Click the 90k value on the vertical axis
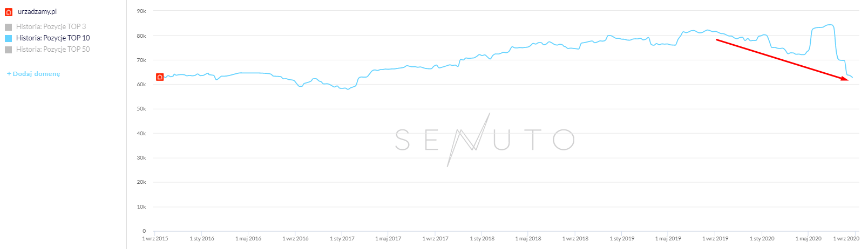This screenshot has height=249, width=868. [x=141, y=11]
